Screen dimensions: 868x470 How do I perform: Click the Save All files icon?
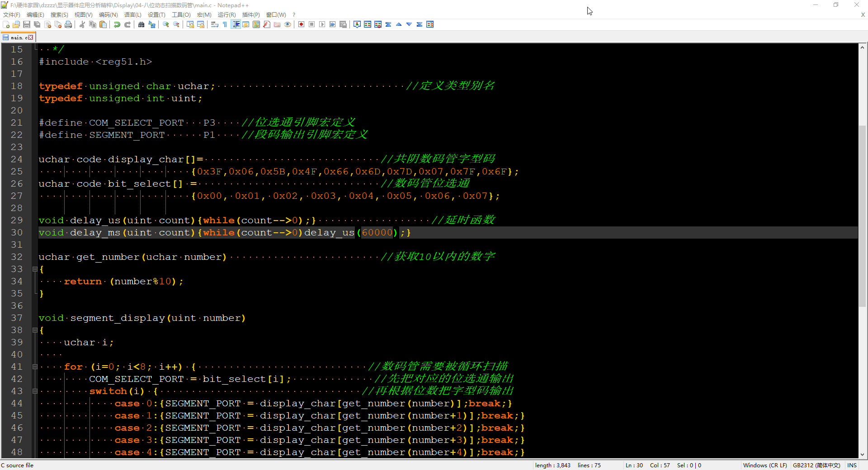(x=36, y=24)
